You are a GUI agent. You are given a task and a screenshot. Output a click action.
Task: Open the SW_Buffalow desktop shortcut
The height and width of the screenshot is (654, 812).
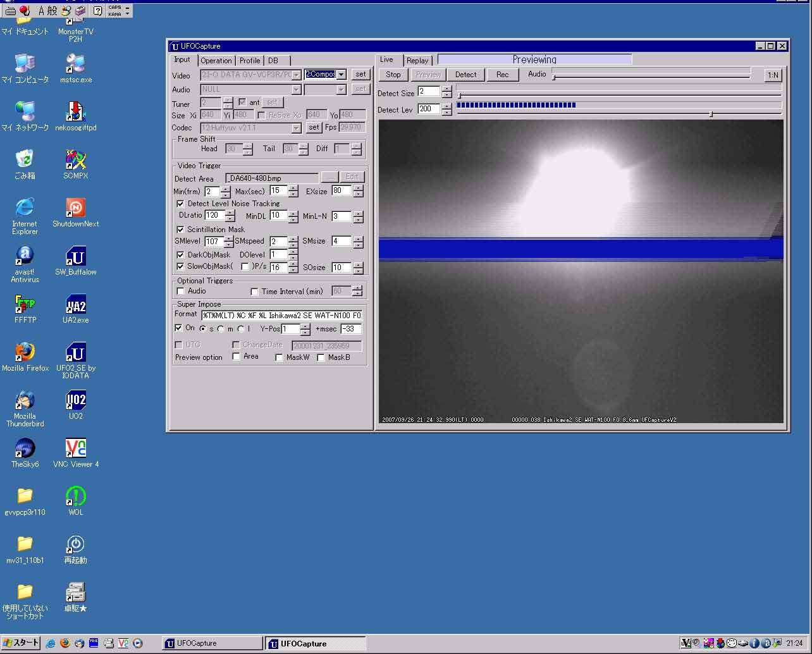(x=75, y=257)
